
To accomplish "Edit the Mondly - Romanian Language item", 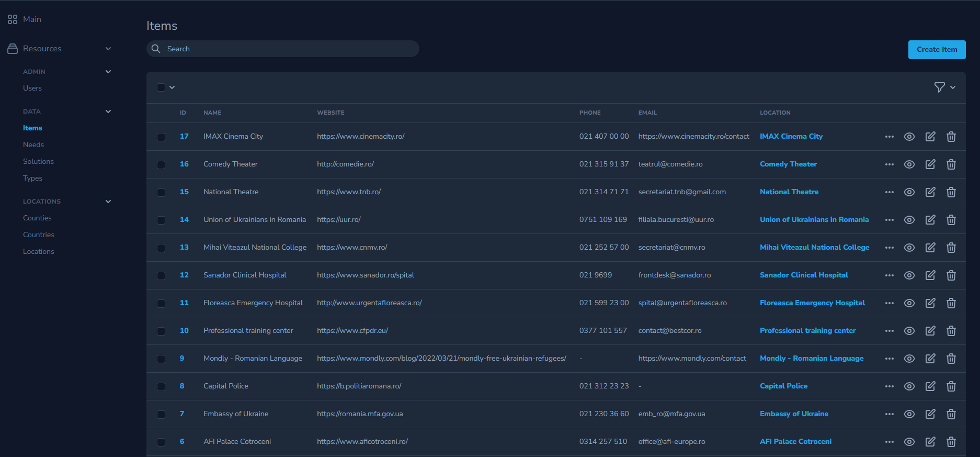I will (x=930, y=359).
